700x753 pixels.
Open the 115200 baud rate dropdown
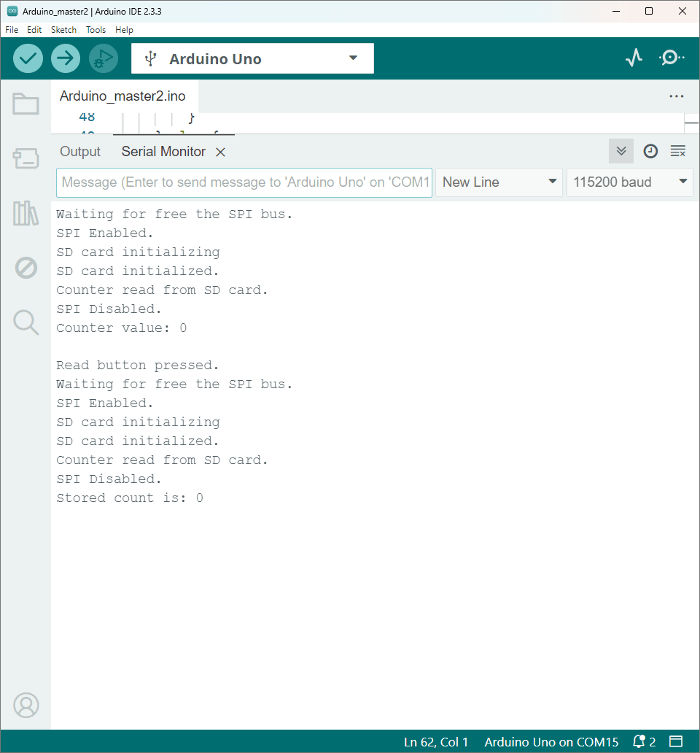tap(629, 182)
